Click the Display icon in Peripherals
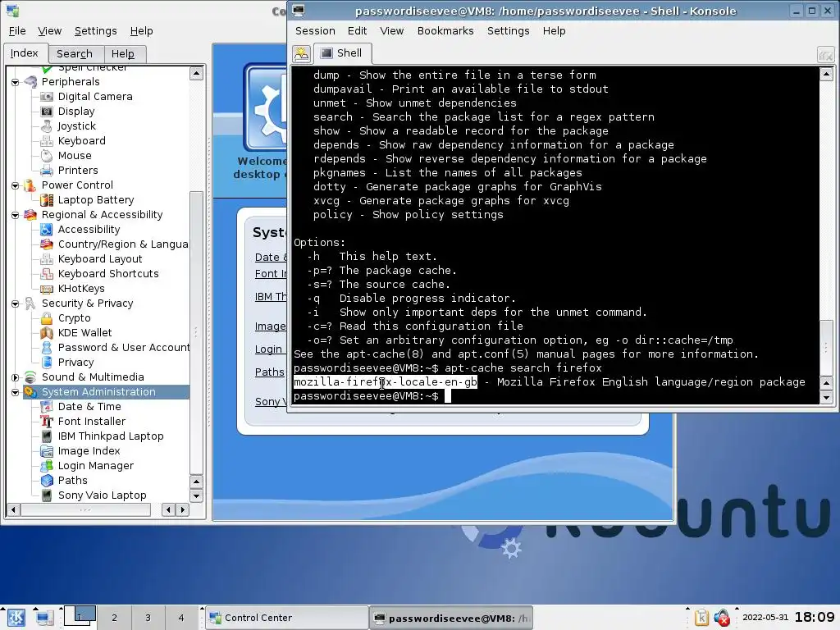840x630 pixels. [x=47, y=112]
